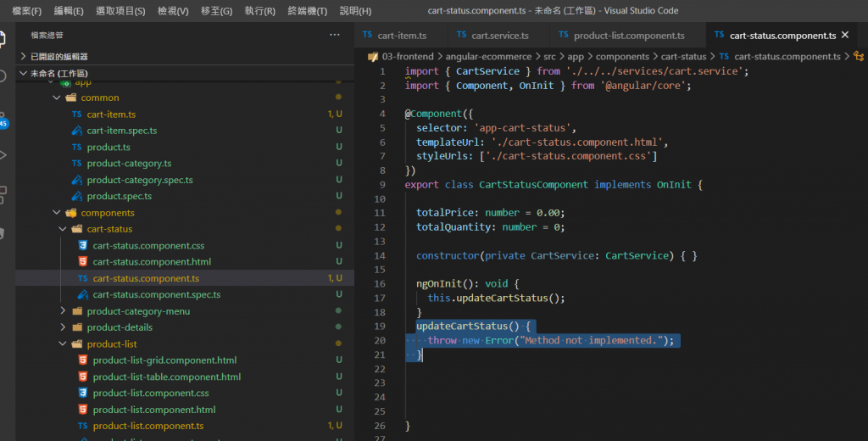Open the Run and Debug view
Viewport: 868px width, 441px height.
pyautogui.click(x=3, y=155)
